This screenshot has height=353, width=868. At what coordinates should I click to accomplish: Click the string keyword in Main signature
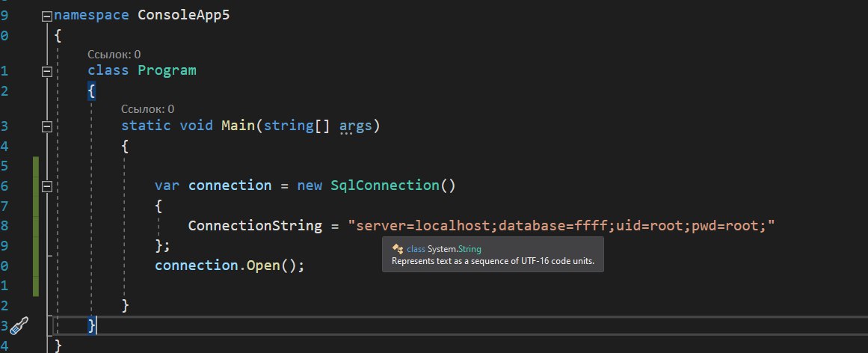289,125
